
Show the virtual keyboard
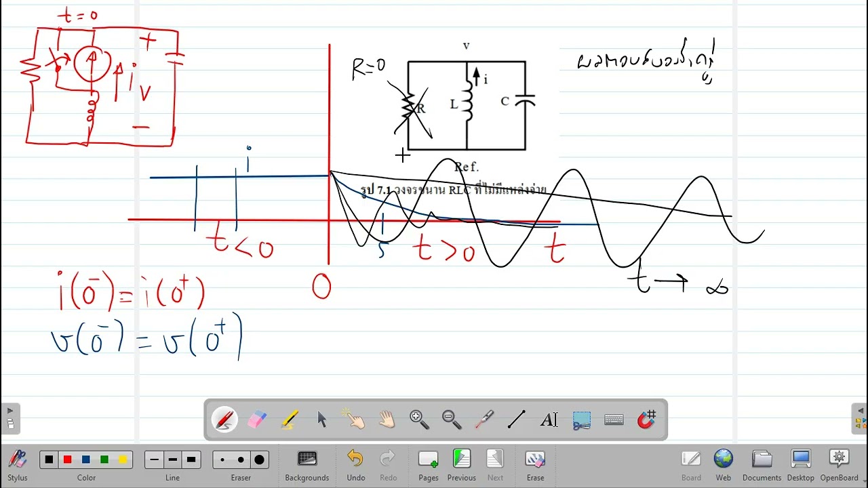coord(614,420)
